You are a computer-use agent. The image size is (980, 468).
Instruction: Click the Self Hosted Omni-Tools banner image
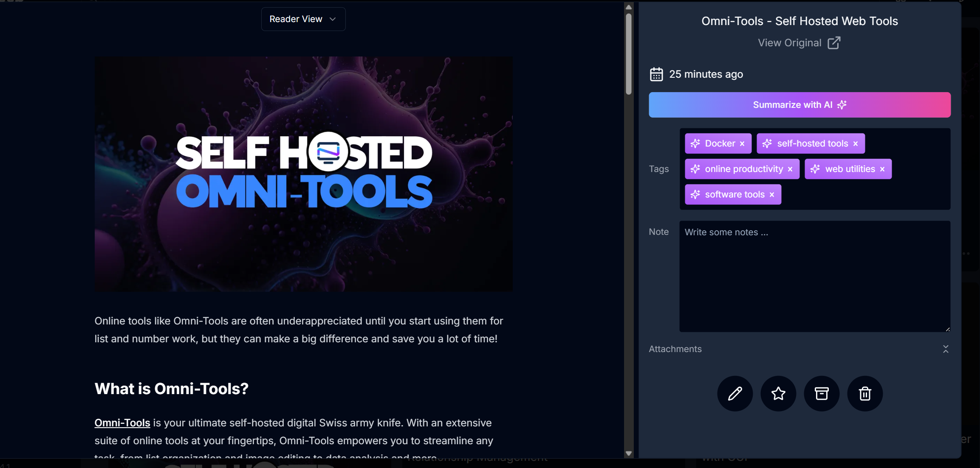coord(303,174)
